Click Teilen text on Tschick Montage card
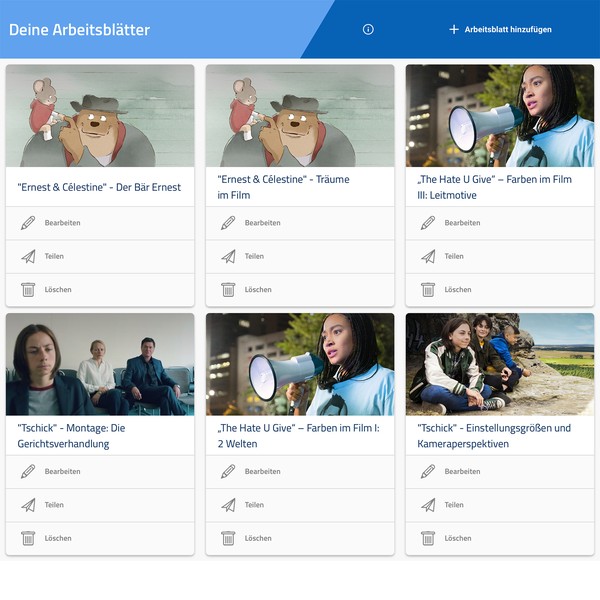 (x=54, y=505)
